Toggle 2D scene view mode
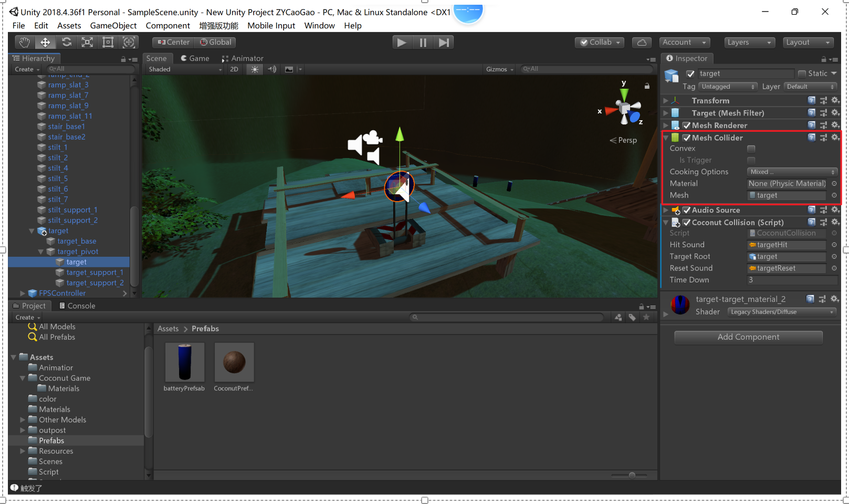Screen dimensions: 849x504 pos(234,69)
